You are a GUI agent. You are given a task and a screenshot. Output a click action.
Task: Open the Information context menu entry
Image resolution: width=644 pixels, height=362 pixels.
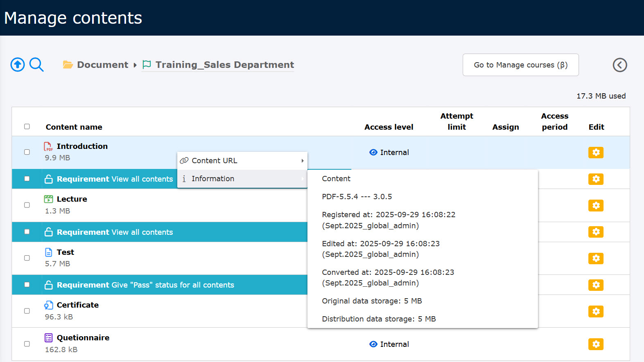point(213,179)
